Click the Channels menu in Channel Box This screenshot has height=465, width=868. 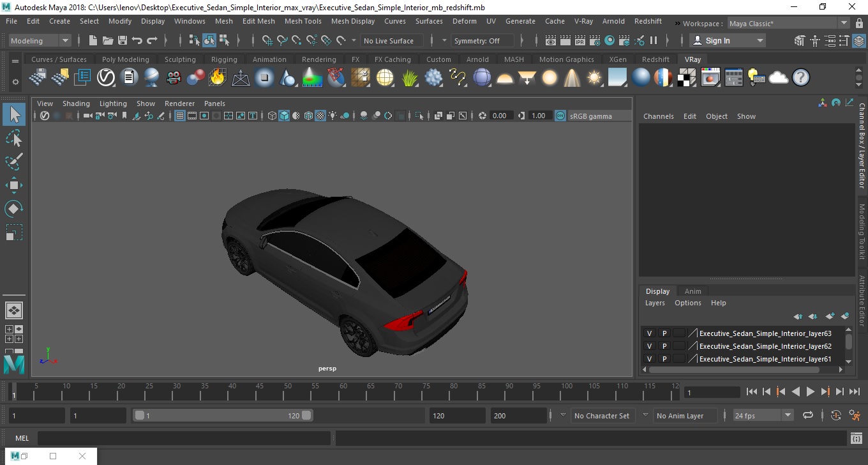tap(658, 116)
